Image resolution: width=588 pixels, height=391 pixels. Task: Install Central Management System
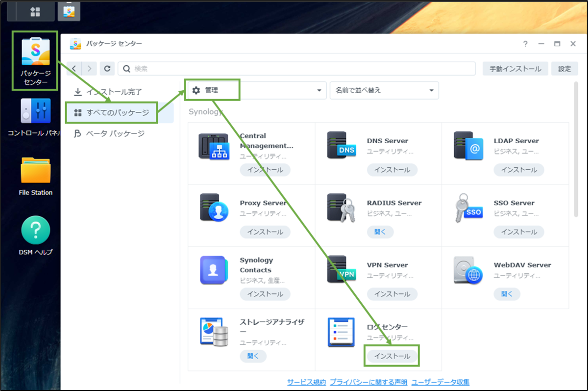tap(265, 170)
